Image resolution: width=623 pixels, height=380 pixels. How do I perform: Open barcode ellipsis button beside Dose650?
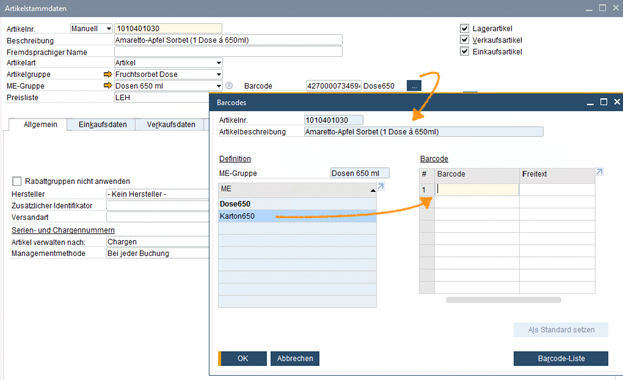(414, 86)
